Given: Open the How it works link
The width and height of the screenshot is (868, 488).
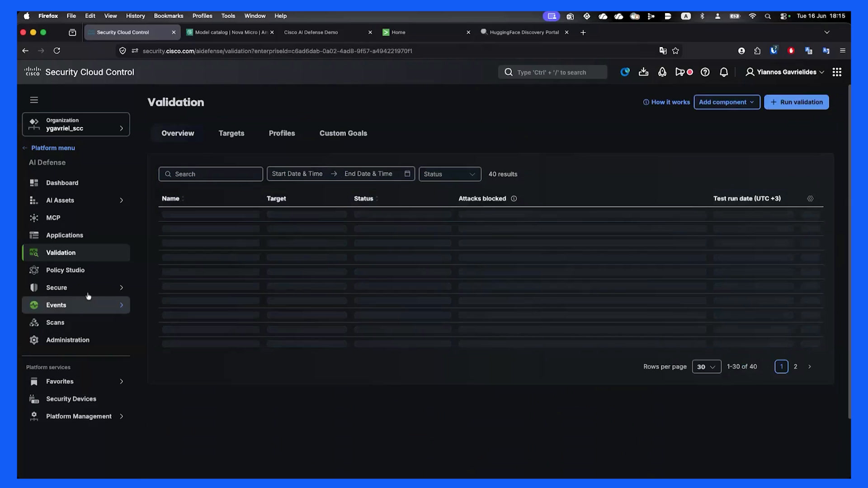Looking at the screenshot, I should [x=666, y=103].
